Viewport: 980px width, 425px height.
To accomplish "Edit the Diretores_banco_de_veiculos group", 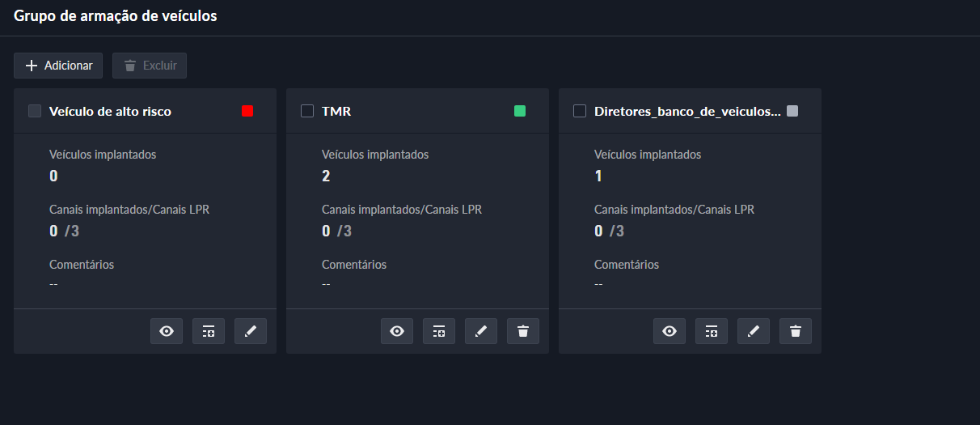I will point(754,331).
